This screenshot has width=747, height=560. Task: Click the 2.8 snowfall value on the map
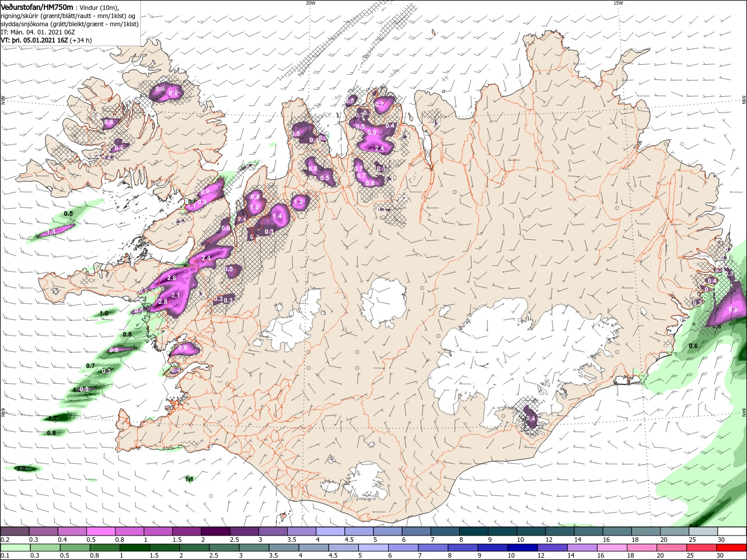click(x=163, y=302)
